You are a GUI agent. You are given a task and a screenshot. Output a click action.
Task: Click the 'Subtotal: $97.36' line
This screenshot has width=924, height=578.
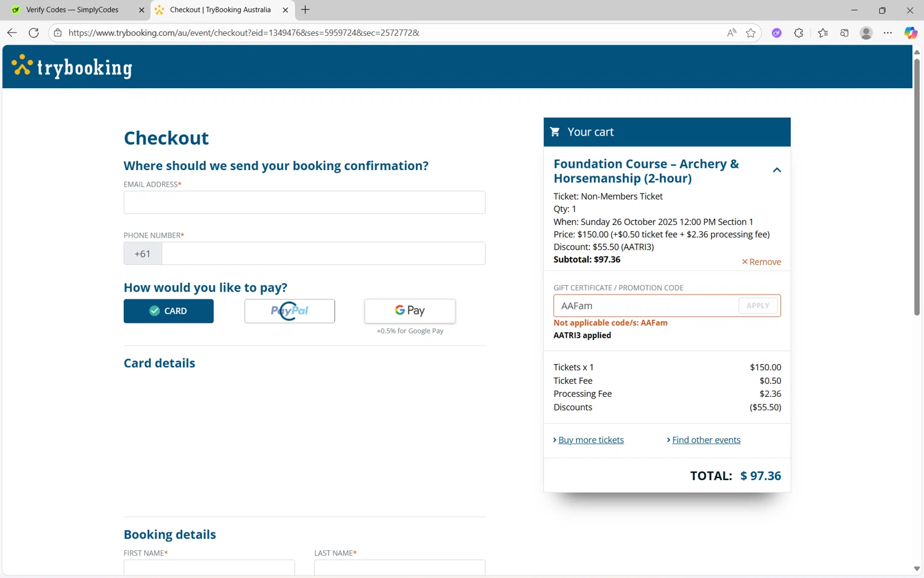tap(587, 259)
